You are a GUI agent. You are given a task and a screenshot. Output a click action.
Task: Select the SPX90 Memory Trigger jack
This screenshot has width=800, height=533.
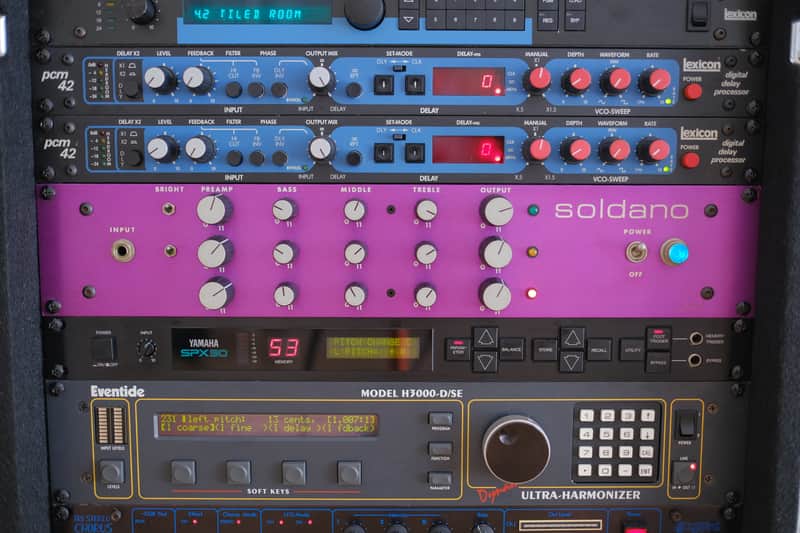pyautogui.click(x=695, y=338)
